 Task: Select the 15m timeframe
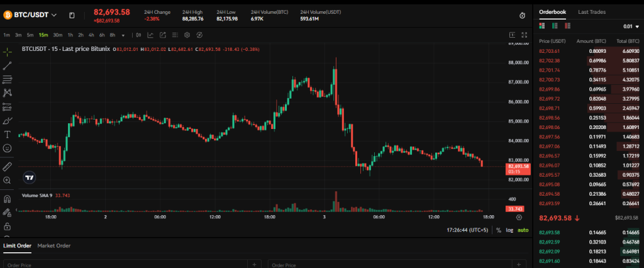tap(43, 35)
